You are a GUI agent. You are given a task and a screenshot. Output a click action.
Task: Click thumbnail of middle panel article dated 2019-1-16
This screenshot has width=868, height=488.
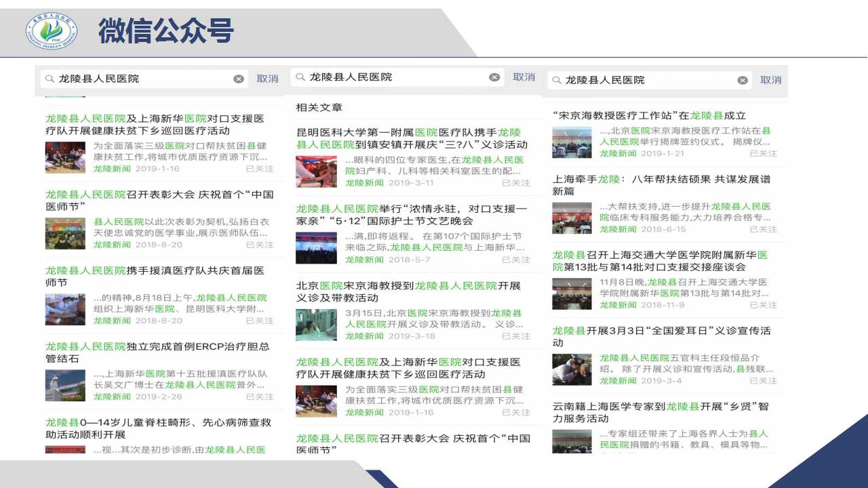pos(316,401)
